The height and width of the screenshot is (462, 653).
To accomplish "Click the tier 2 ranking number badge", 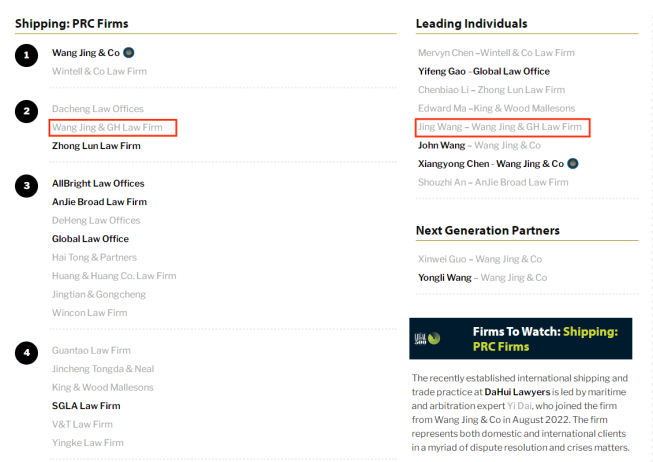I will tap(27, 111).
